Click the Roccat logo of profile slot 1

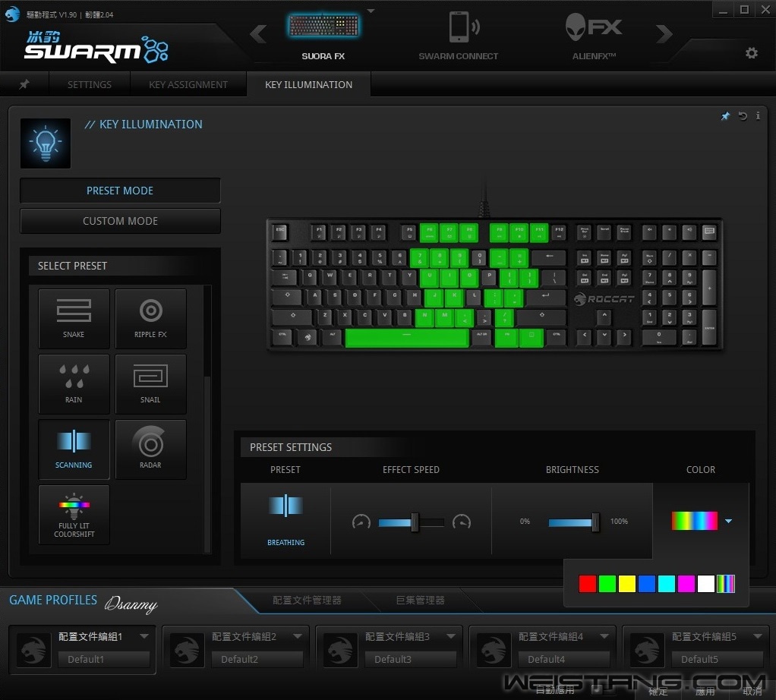tap(33, 650)
